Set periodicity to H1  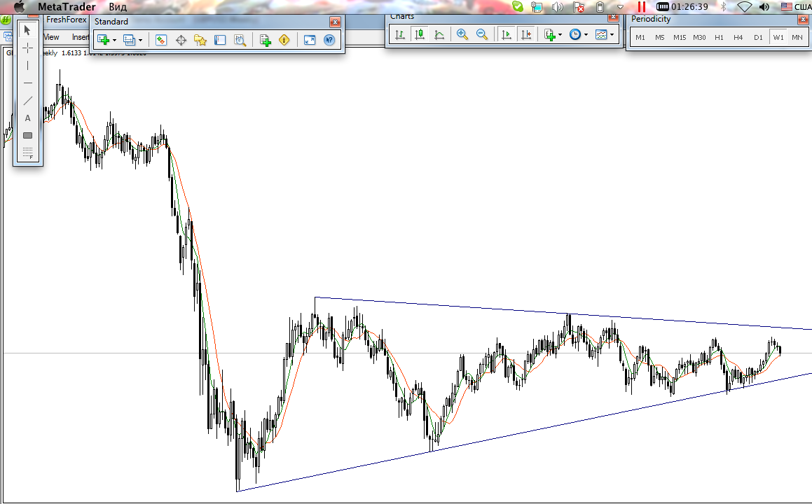(719, 37)
